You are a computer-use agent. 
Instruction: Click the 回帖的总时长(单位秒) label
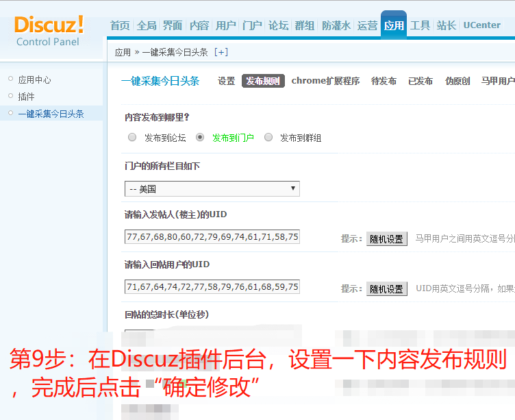[167, 314]
